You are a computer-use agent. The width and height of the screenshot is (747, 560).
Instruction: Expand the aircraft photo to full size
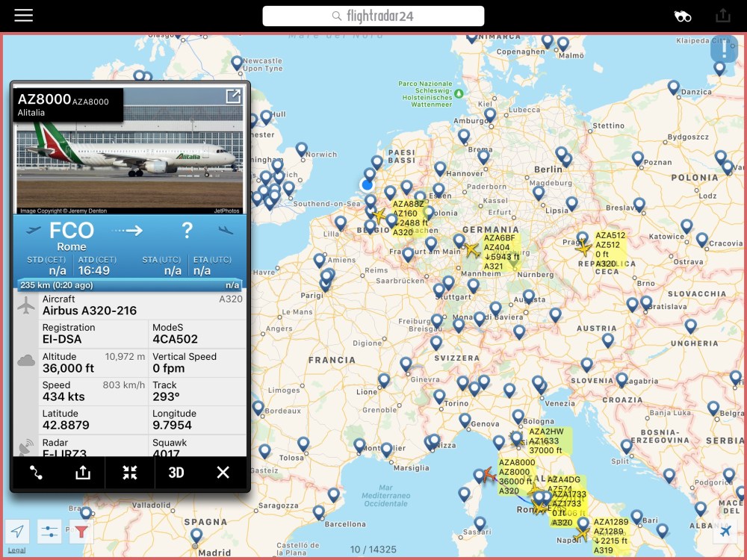coord(233,96)
